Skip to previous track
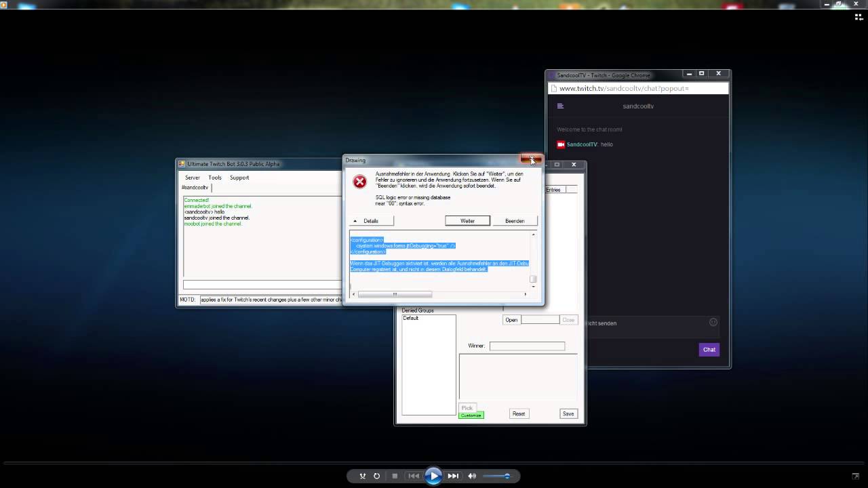Viewport: 868px width, 488px height. (414, 476)
